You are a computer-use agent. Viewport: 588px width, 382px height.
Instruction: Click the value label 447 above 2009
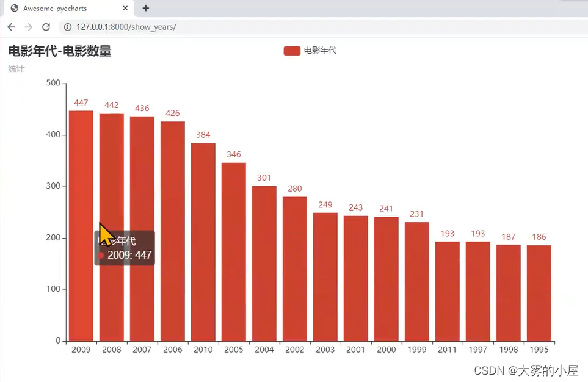pos(81,103)
